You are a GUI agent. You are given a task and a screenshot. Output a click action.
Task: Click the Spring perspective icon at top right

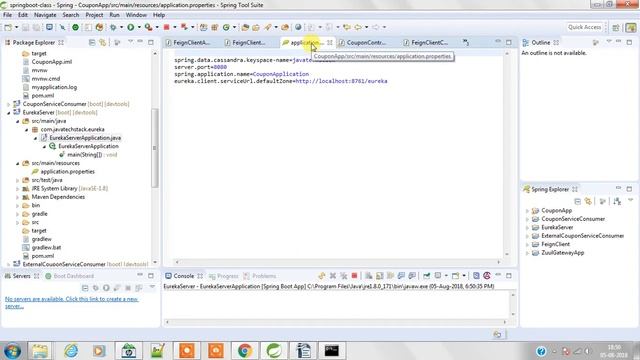631,27
